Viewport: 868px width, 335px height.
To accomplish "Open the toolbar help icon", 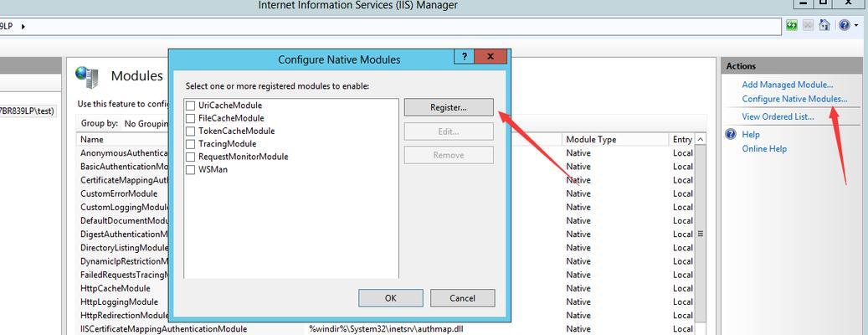I will [844, 25].
